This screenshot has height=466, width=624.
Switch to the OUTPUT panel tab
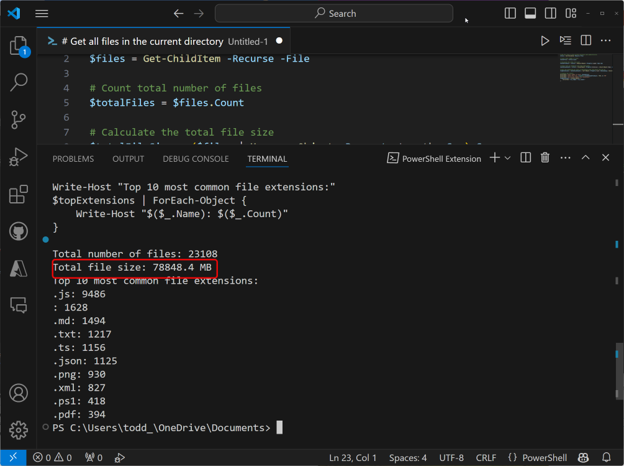click(x=128, y=159)
